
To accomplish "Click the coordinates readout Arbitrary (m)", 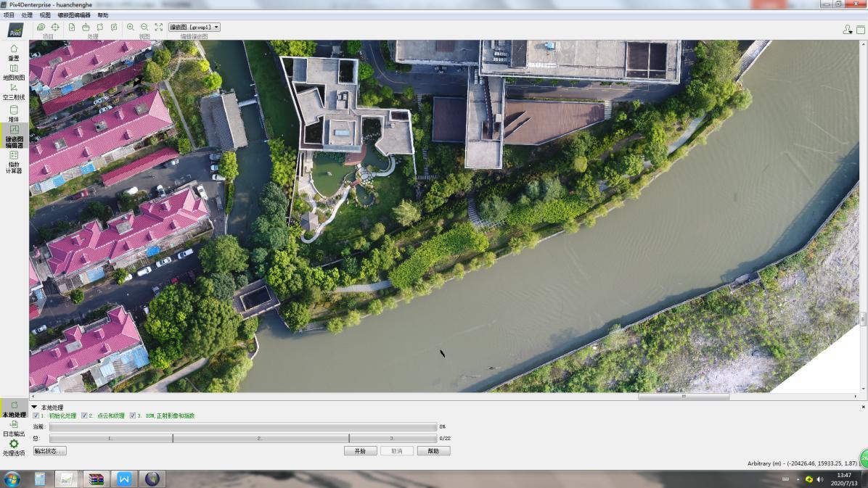I will 802,463.
